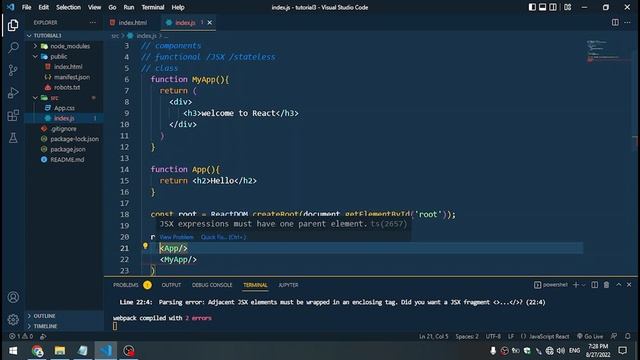640x360 pixels.
Task: Open the Manage gear icon
Action: 13,320
